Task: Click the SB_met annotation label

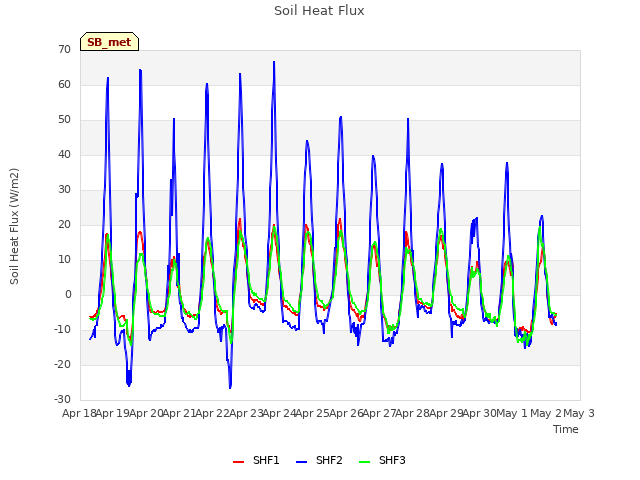Action: 109,42
